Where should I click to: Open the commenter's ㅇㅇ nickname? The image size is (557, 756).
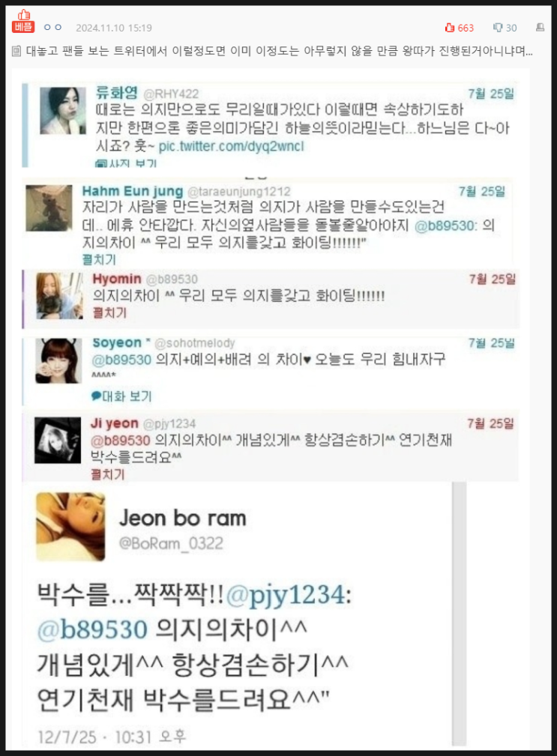(52, 28)
